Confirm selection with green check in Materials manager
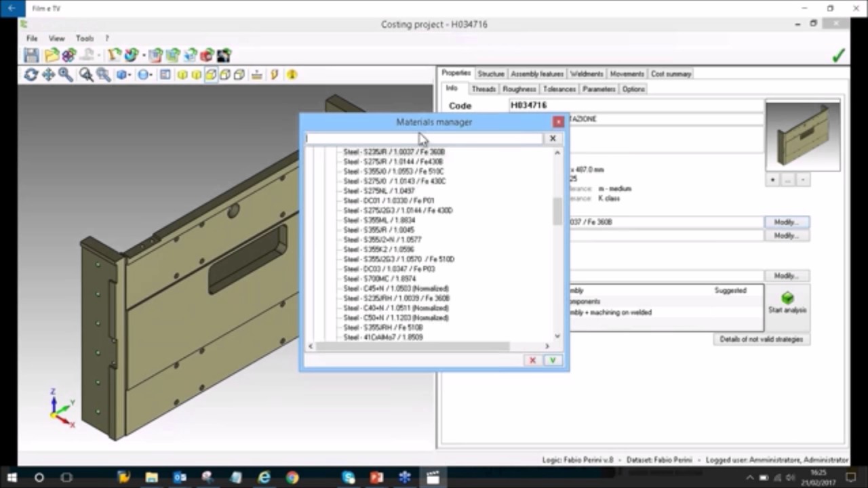The width and height of the screenshot is (868, 488). pos(553,361)
